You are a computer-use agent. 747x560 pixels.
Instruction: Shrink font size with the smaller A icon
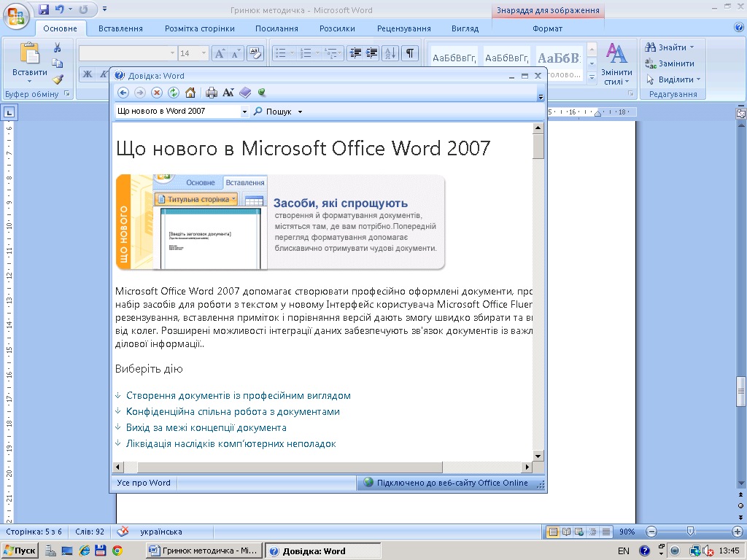236,53
